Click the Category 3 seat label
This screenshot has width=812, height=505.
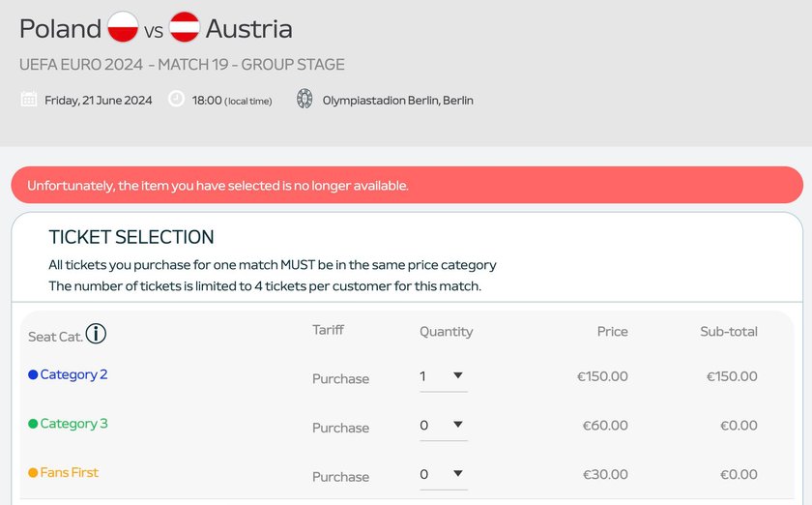click(x=74, y=424)
